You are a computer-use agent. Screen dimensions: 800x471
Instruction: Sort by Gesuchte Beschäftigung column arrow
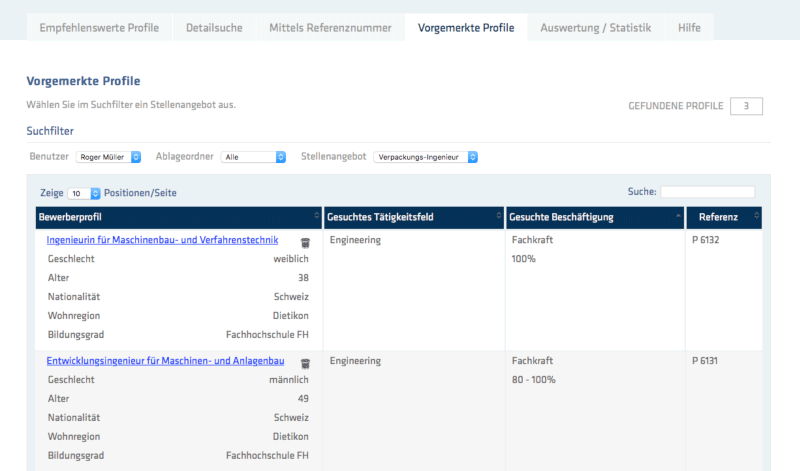[677, 217]
